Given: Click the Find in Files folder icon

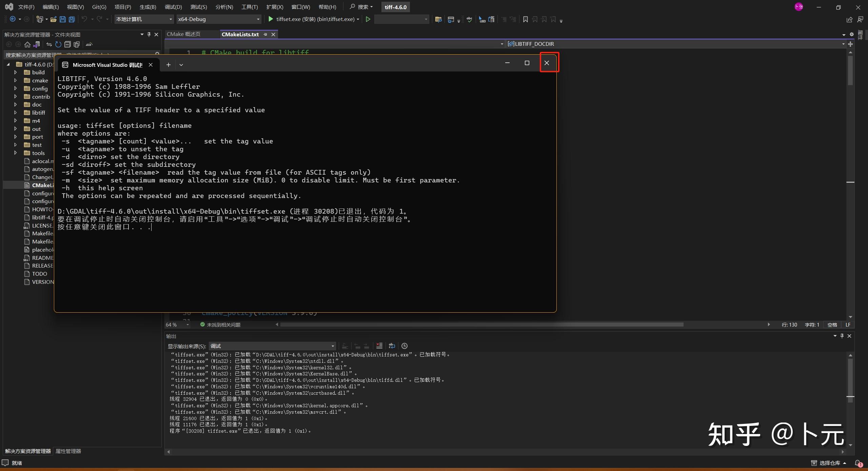Looking at the screenshot, I should click(x=438, y=19).
